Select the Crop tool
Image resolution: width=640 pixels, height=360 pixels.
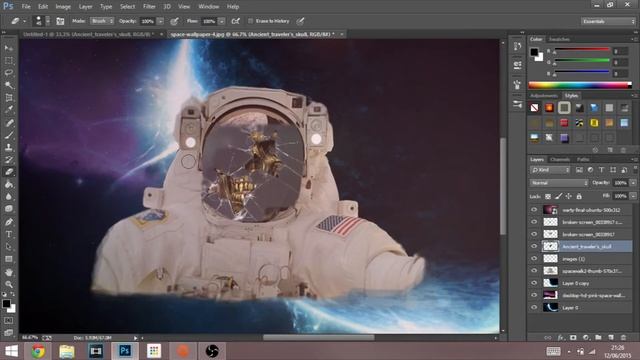point(9,98)
